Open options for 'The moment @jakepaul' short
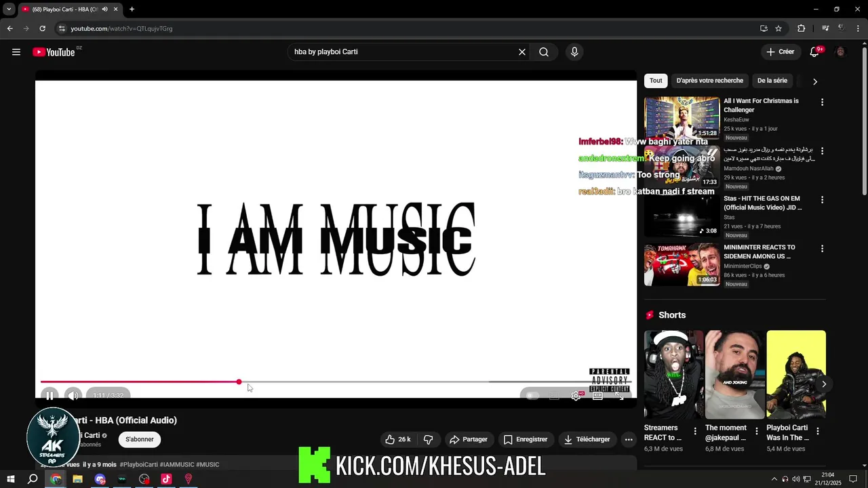This screenshot has width=868, height=488. pyautogui.click(x=756, y=431)
